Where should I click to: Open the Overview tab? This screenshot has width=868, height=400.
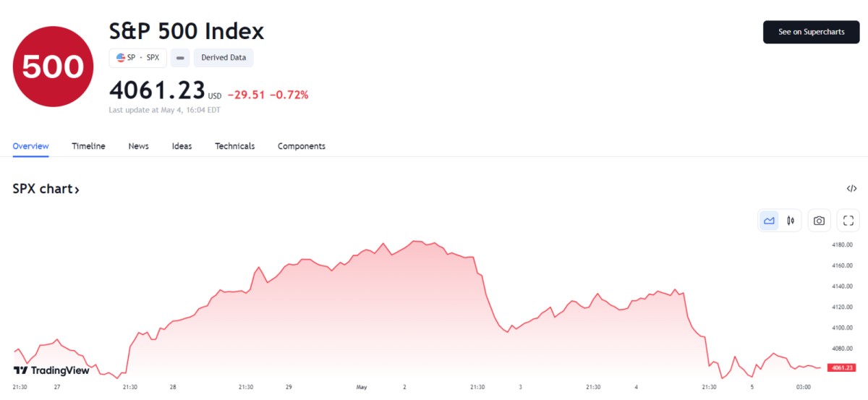click(x=30, y=146)
